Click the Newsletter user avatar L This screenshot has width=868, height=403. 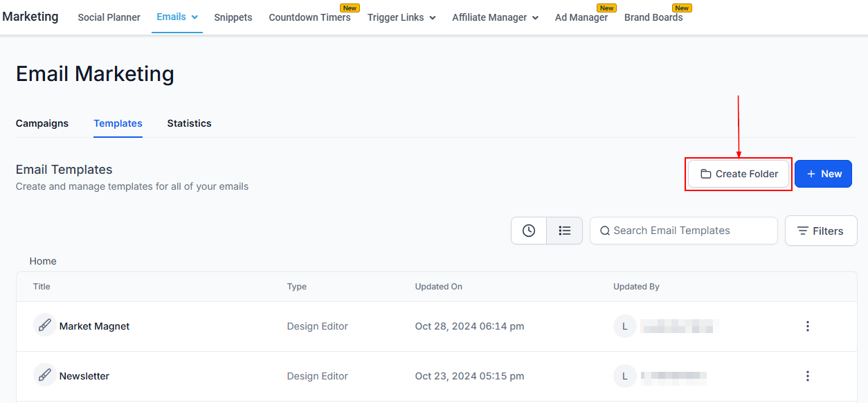[624, 376]
